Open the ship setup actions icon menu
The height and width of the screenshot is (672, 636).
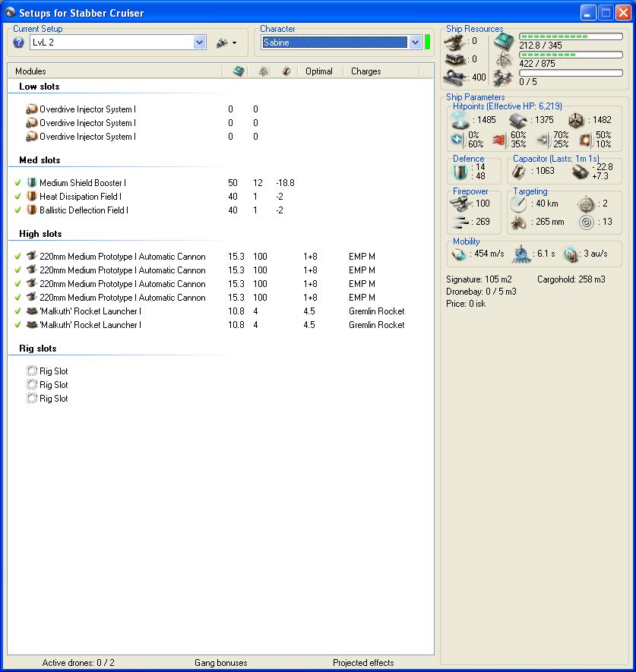click(x=226, y=43)
